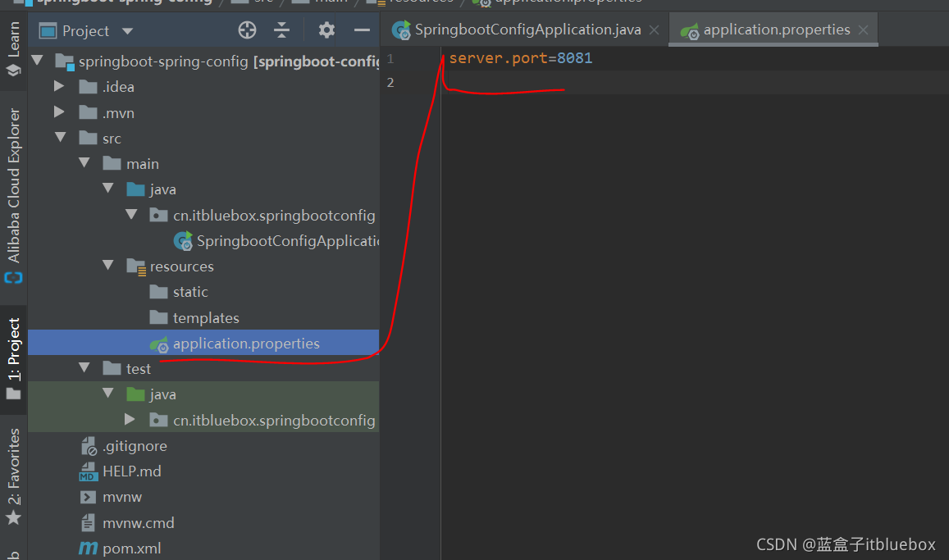Hide the Project panel with minus icon
Image resolution: width=949 pixels, height=560 pixels.
point(362,30)
